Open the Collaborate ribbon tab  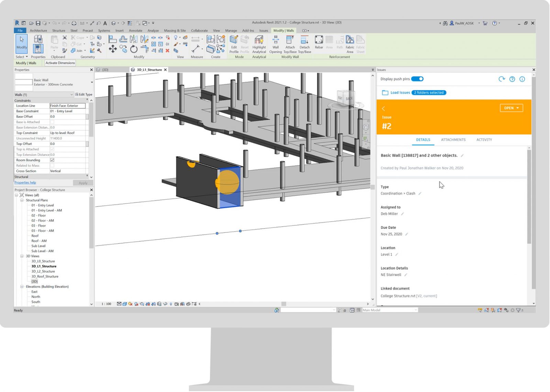tap(199, 30)
